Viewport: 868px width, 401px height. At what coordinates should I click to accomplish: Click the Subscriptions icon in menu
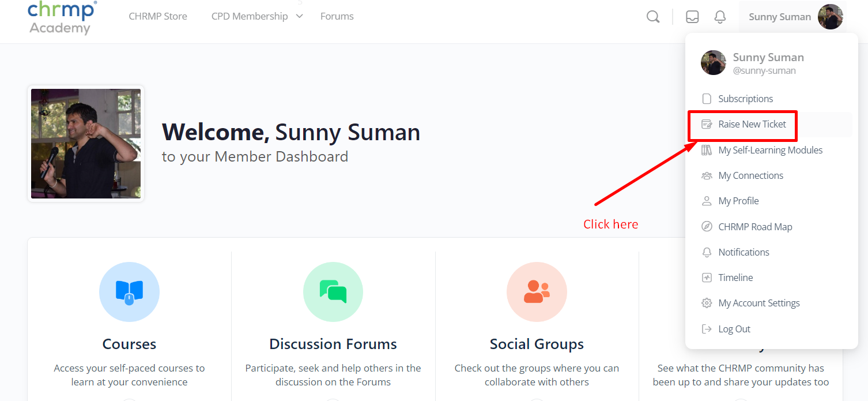coord(707,99)
